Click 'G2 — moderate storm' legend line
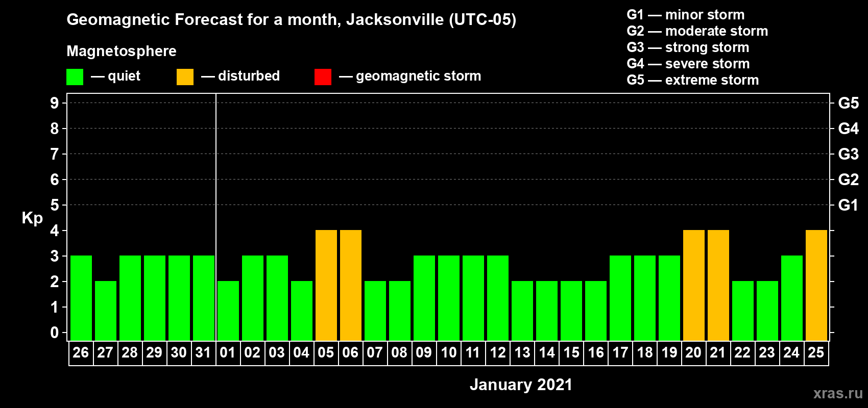Viewport: 868px width, 408px height. 697,31
